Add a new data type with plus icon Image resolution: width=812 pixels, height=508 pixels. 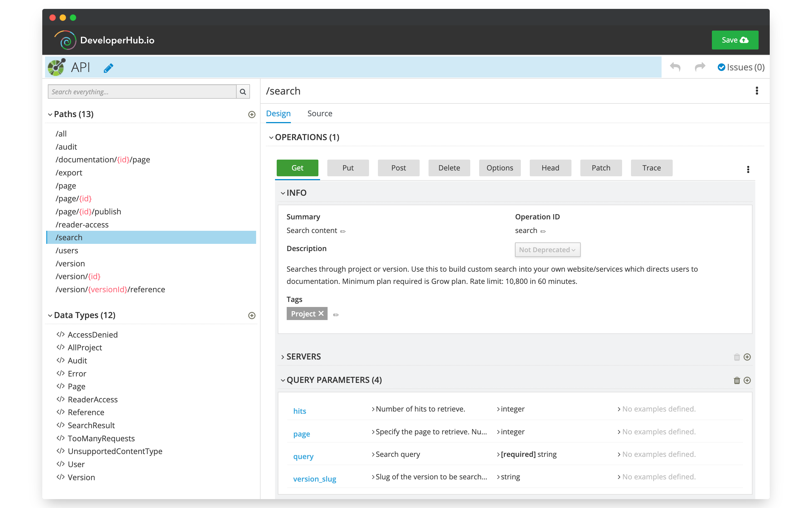252,316
